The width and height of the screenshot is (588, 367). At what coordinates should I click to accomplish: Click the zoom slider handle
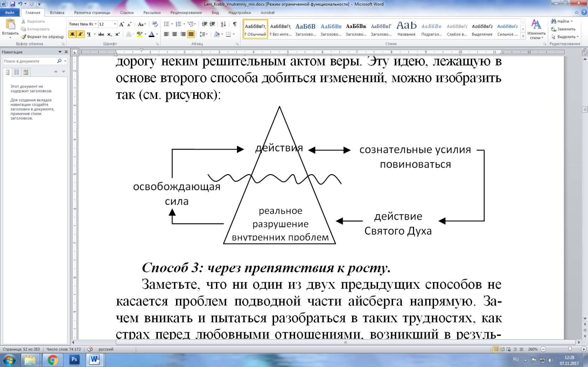(570, 350)
